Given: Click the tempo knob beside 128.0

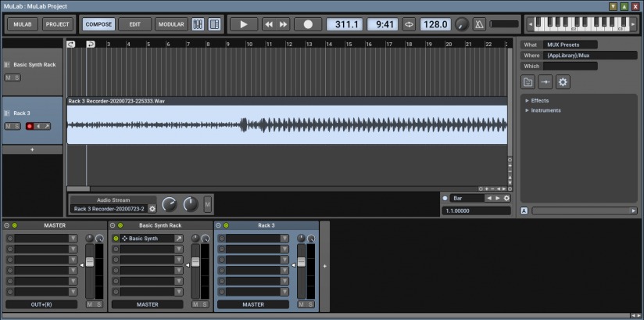Looking at the screenshot, I should point(462,24).
